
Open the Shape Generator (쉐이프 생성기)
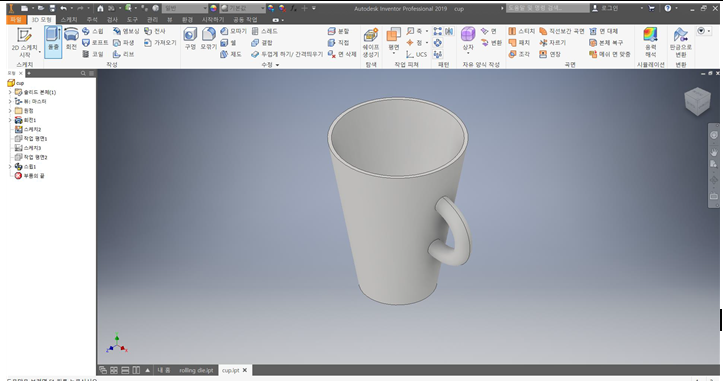click(x=371, y=42)
